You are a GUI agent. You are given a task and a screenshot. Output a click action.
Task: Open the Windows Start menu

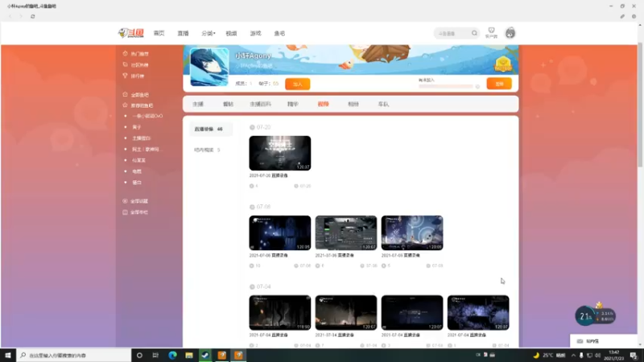[8, 355]
